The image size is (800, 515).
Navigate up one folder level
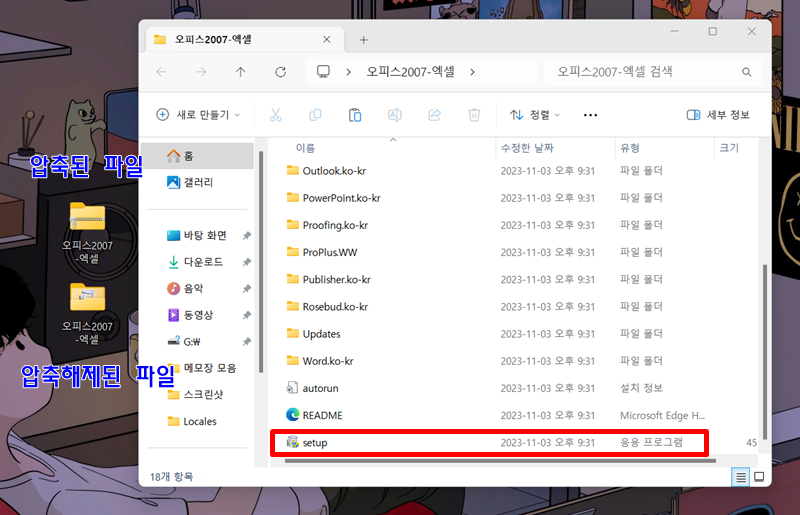(x=240, y=72)
